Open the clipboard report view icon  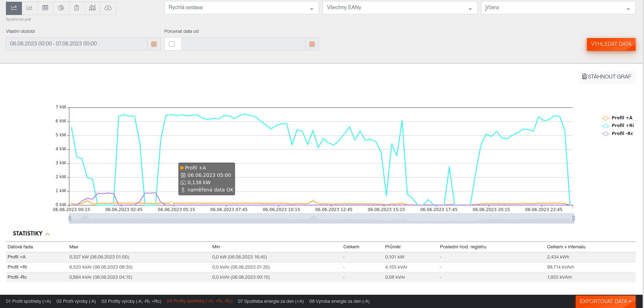[77, 8]
